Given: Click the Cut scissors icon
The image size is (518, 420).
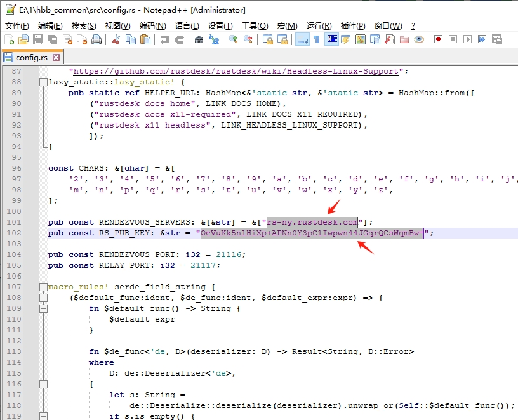Looking at the screenshot, I should pyautogui.click(x=116, y=39).
